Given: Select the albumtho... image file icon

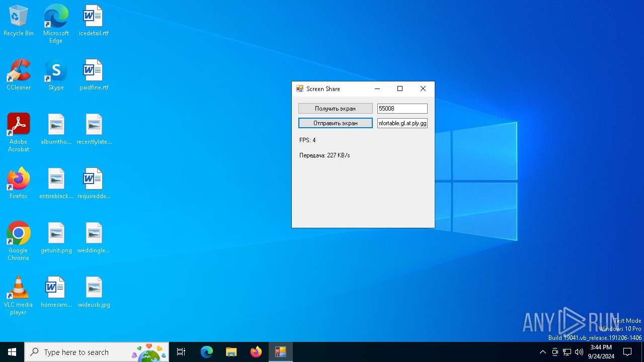Looking at the screenshot, I should point(56,129).
